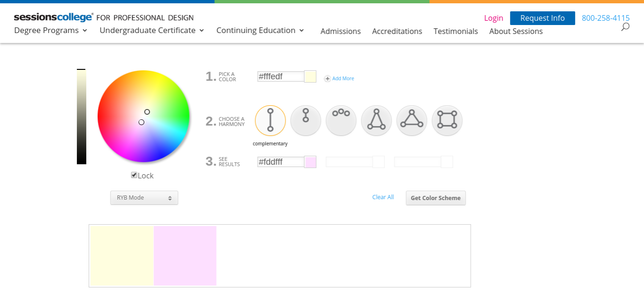This screenshot has height=295, width=644.
Task: Expand the Undergraduate Certificate menu
Action: click(x=152, y=31)
